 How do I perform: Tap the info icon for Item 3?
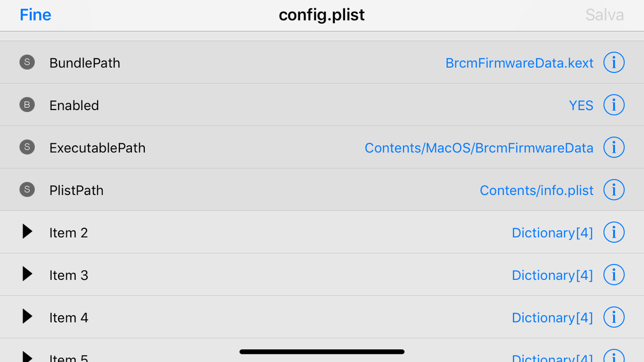click(x=614, y=275)
